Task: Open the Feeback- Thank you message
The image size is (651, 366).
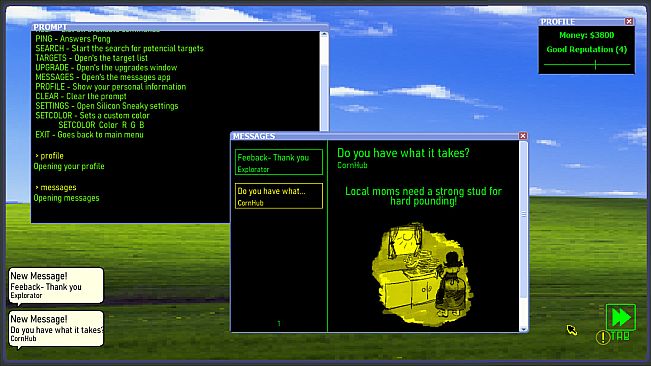Action: point(279,162)
